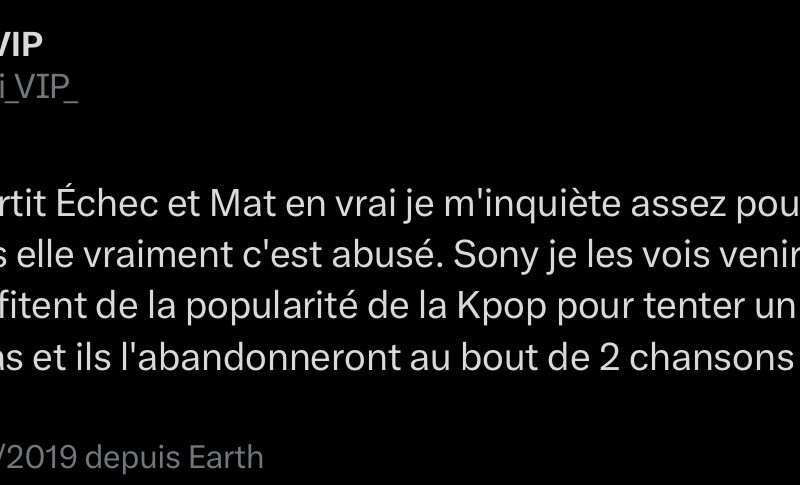800x485 pixels.
Task: Click the word 'popularité' in third line
Action: (x=271, y=308)
